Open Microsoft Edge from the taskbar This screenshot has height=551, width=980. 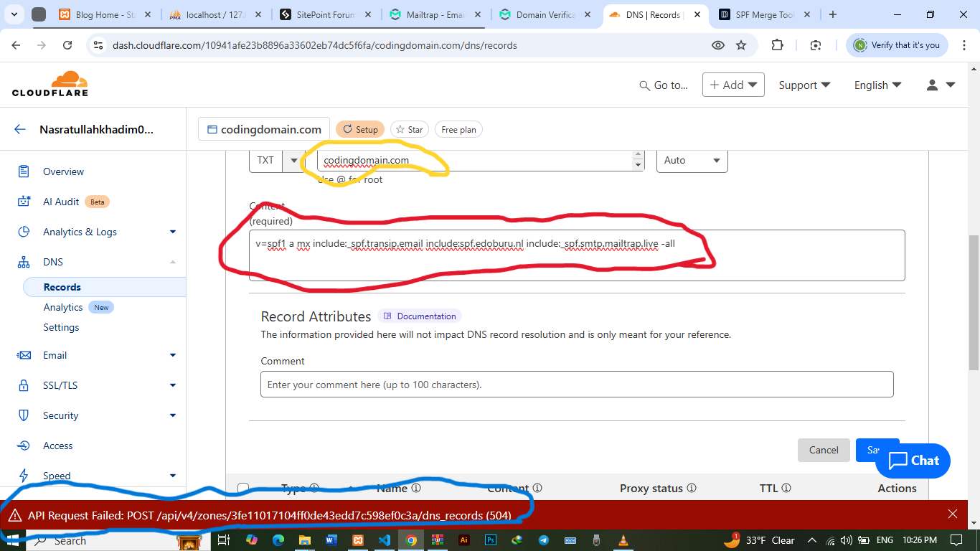pyautogui.click(x=278, y=540)
